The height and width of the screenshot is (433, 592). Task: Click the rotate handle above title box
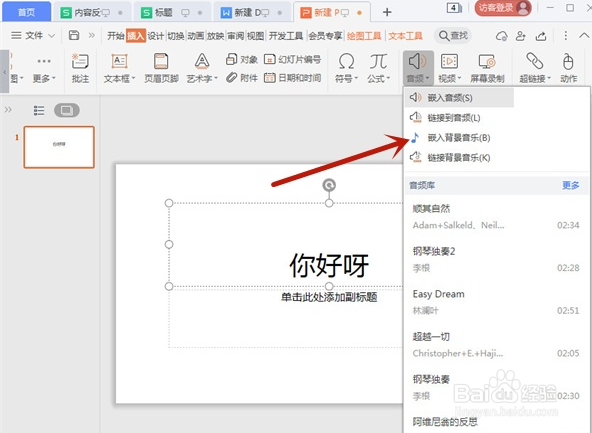329,185
